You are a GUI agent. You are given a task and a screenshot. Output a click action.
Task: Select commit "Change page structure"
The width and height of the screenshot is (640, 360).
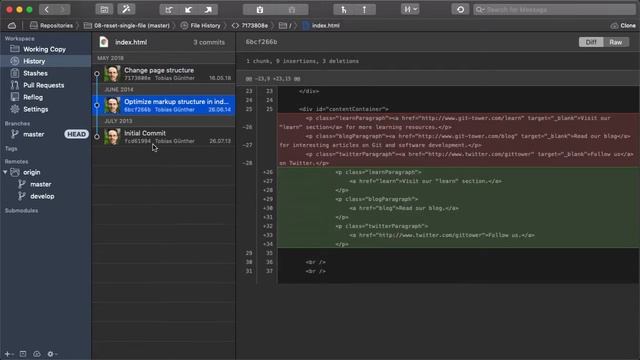[164, 73]
